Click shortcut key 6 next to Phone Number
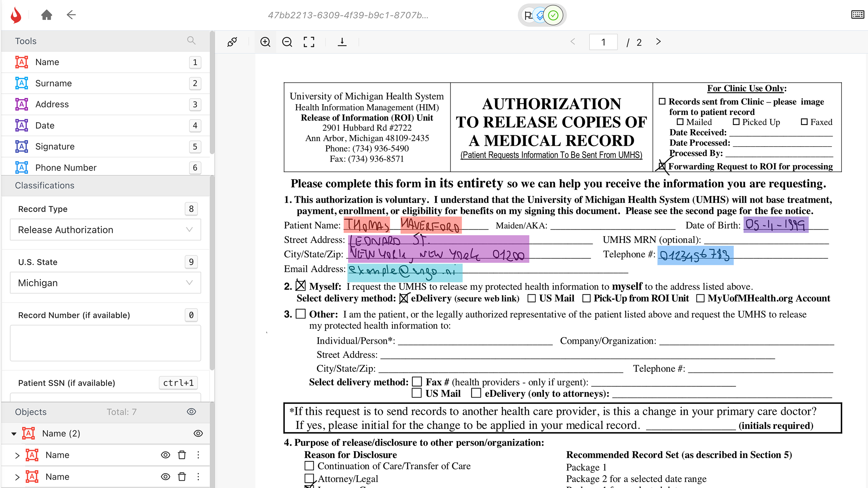This screenshot has height=488, width=868. (x=195, y=168)
